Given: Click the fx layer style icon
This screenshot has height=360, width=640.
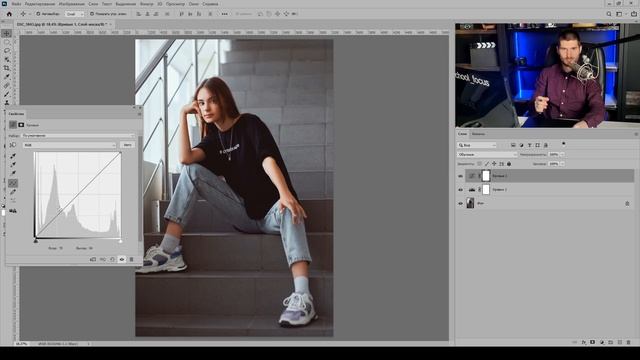Looking at the screenshot, I should coord(584,342).
